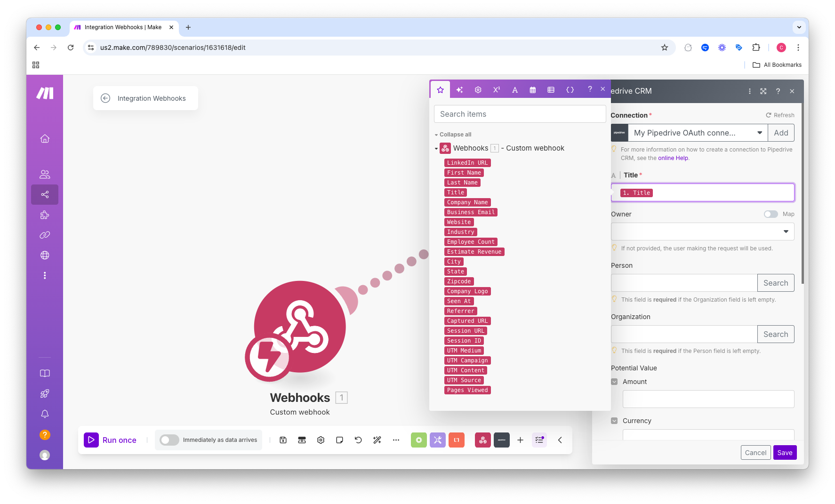Select the curly braces Custom variables tab

[570, 89]
